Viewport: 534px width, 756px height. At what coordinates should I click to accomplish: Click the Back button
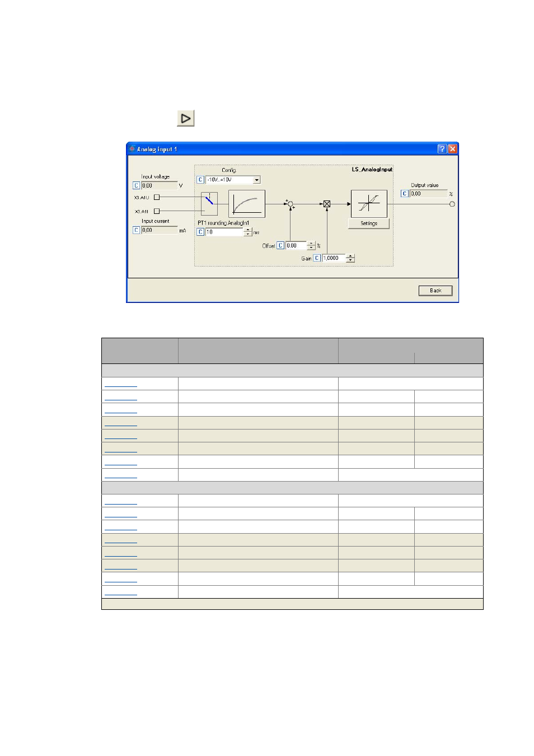[x=435, y=291]
